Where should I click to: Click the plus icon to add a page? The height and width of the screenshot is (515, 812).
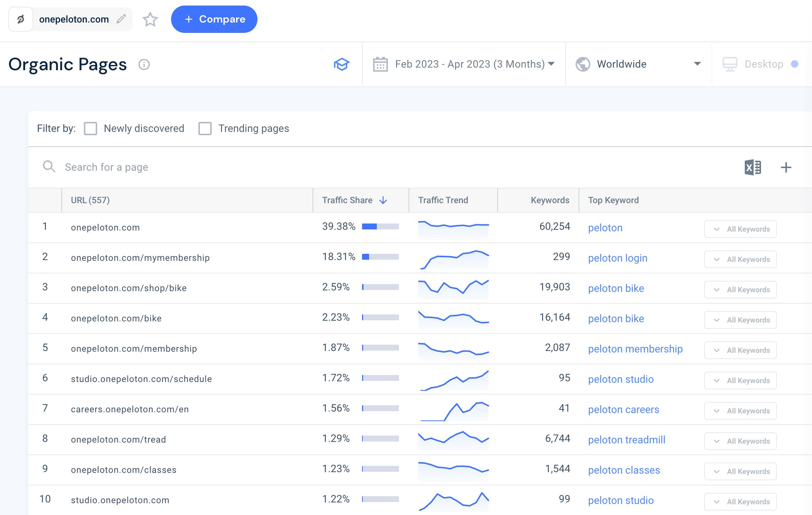[x=786, y=167]
